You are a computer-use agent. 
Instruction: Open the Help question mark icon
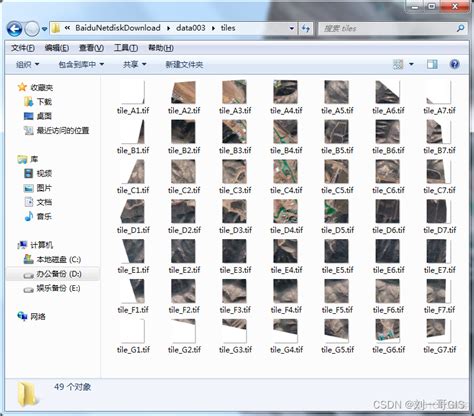(454, 64)
